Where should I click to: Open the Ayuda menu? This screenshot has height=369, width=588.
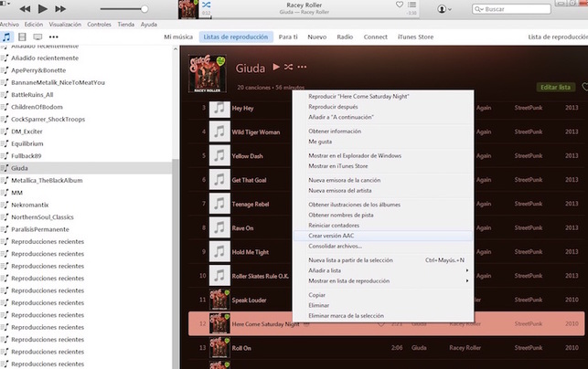[x=149, y=25]
